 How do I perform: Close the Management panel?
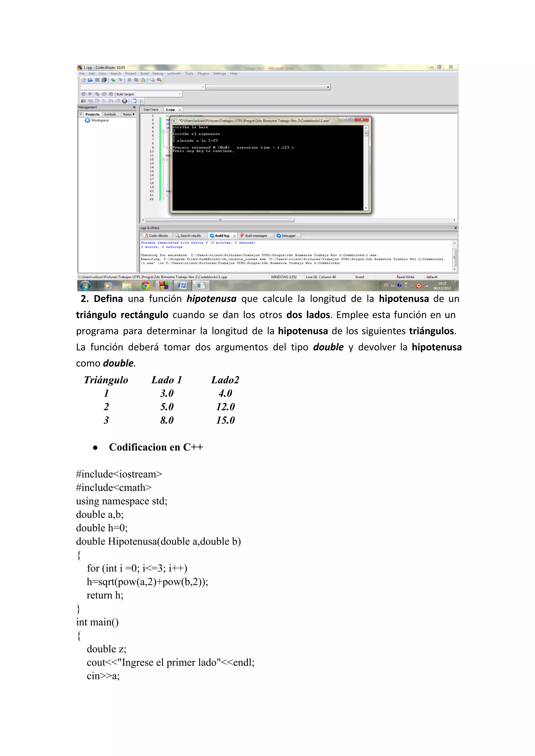134,107
